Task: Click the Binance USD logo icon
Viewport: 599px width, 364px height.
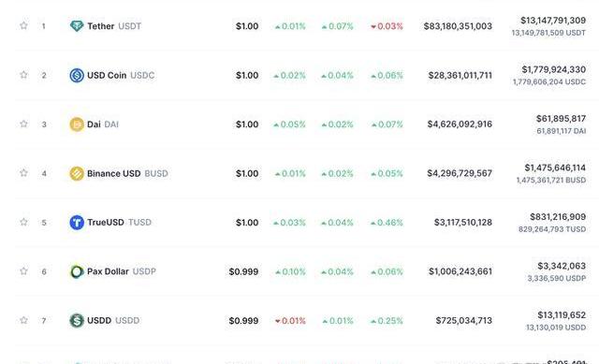Action: tap(77, 173)
